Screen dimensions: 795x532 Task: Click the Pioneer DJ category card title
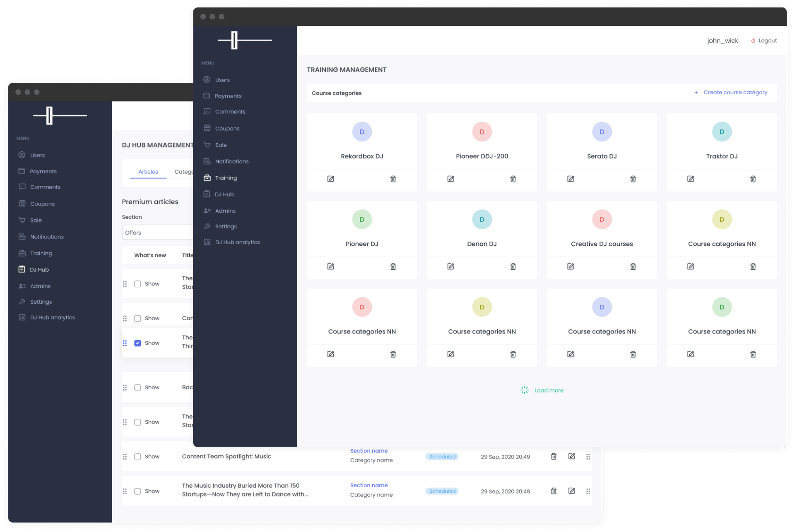click(361, 244)
